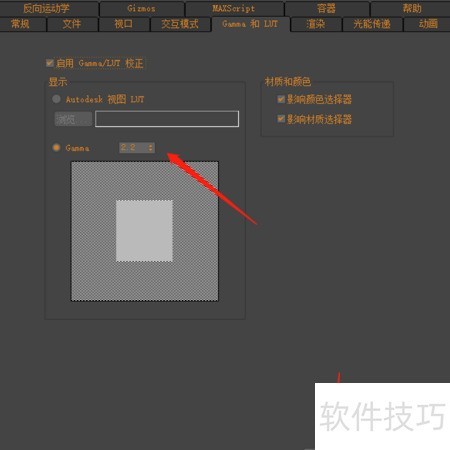Open the Gizmos tab

click(x=142, y=8)
